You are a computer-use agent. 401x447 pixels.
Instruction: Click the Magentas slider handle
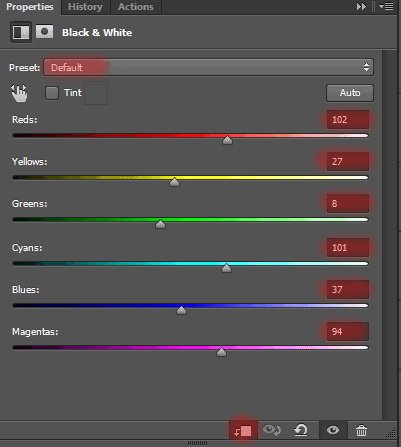point(221,352)
